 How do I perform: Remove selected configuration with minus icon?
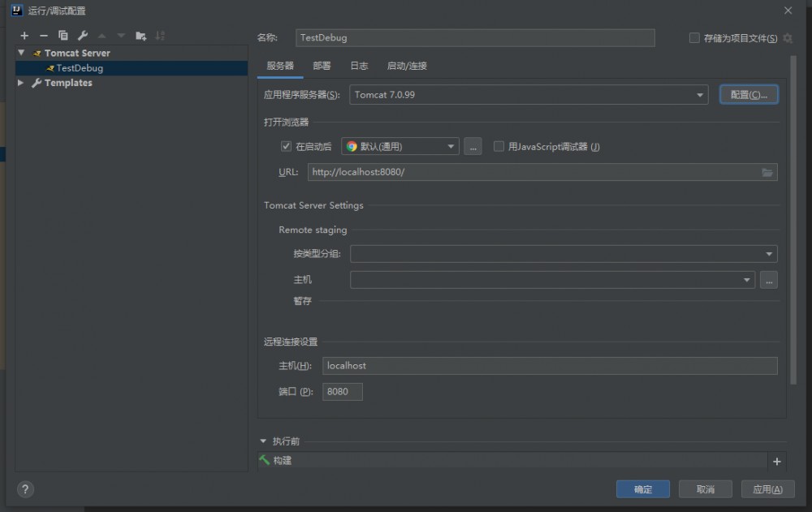click(44, 36)
